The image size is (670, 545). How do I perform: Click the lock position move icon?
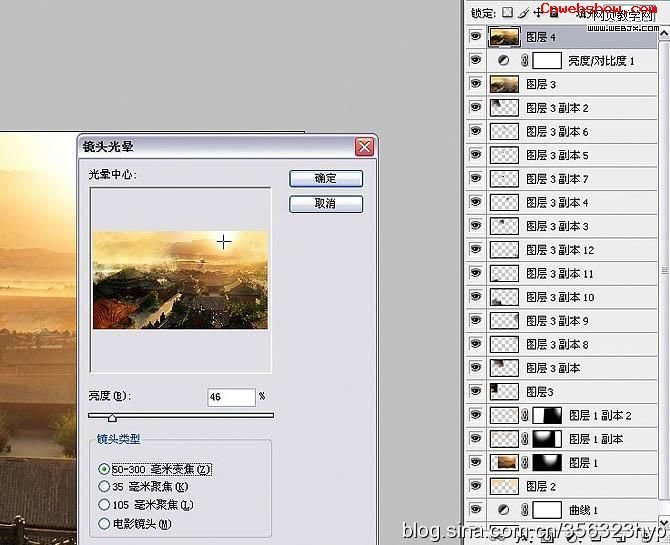click(x=537, y=12)
